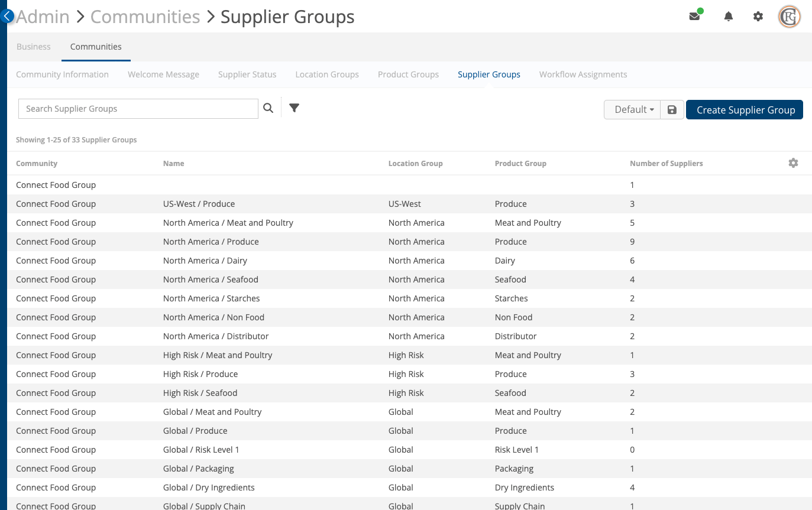Select the Communities tab
Viewport: 812px width, 510px height.
tap(96, 47)
